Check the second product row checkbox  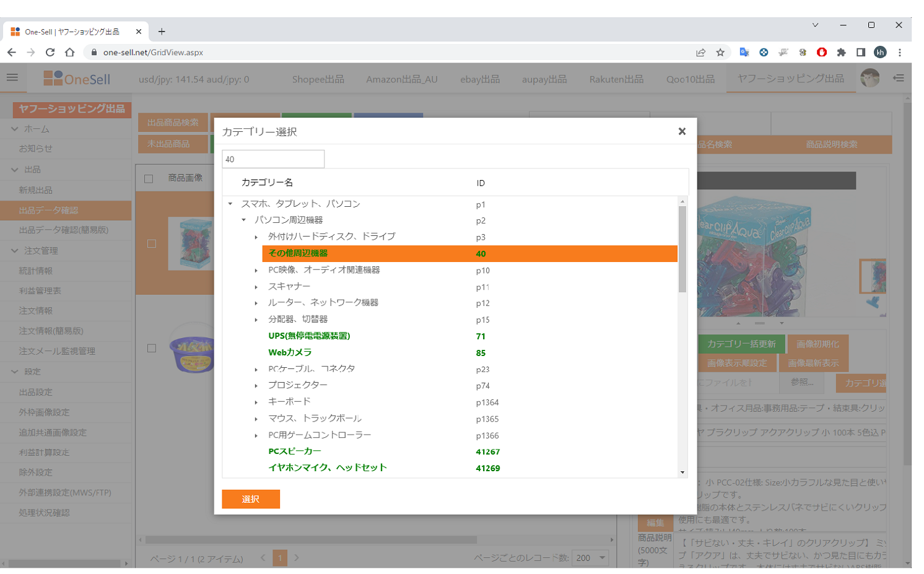[x=152, y=349]
